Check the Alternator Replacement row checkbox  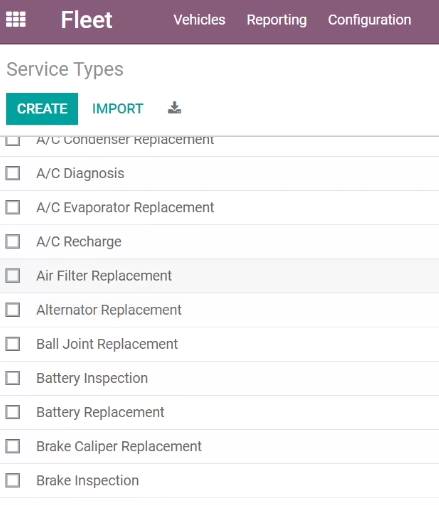pyautogui.click(x=13, y=310)
